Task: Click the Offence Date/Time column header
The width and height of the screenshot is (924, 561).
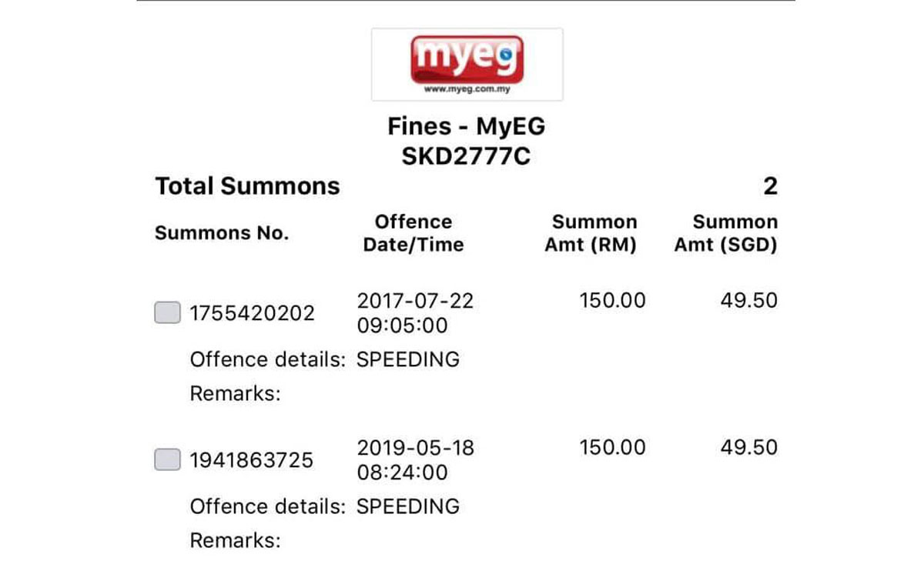Action: tap(413, 233)
